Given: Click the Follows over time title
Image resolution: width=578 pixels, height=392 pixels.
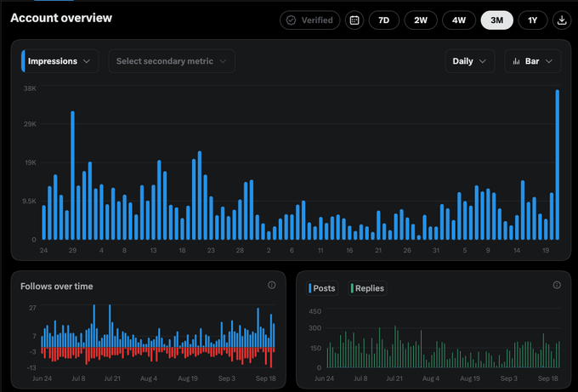Looking at the screenshot, I should click(x=57, y=287).
